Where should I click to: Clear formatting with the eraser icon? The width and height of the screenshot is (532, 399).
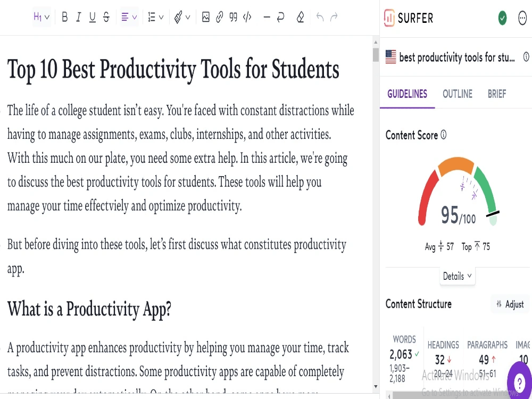(300, 17)
